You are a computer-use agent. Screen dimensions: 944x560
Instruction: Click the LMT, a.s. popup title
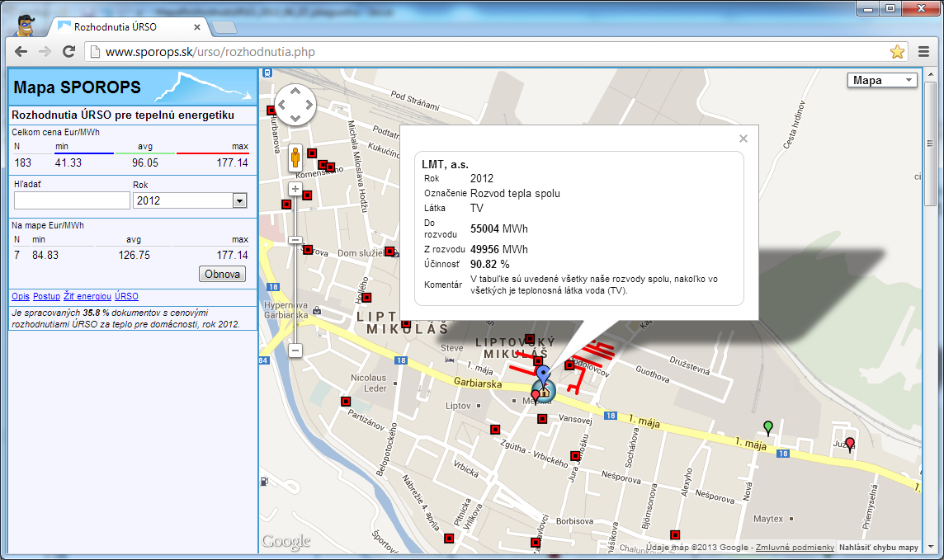pos(445,164)
